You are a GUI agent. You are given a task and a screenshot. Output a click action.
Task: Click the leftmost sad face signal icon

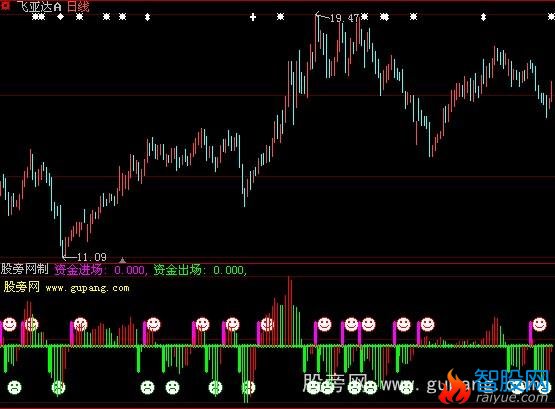pyautogui.click(x=15, y=387)
